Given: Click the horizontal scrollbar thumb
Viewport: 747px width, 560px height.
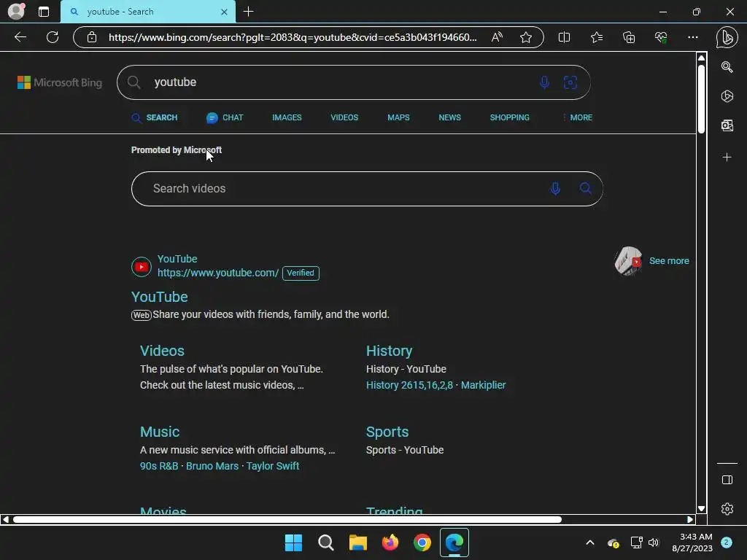Looking at the screenshot, I should point(287,519).
